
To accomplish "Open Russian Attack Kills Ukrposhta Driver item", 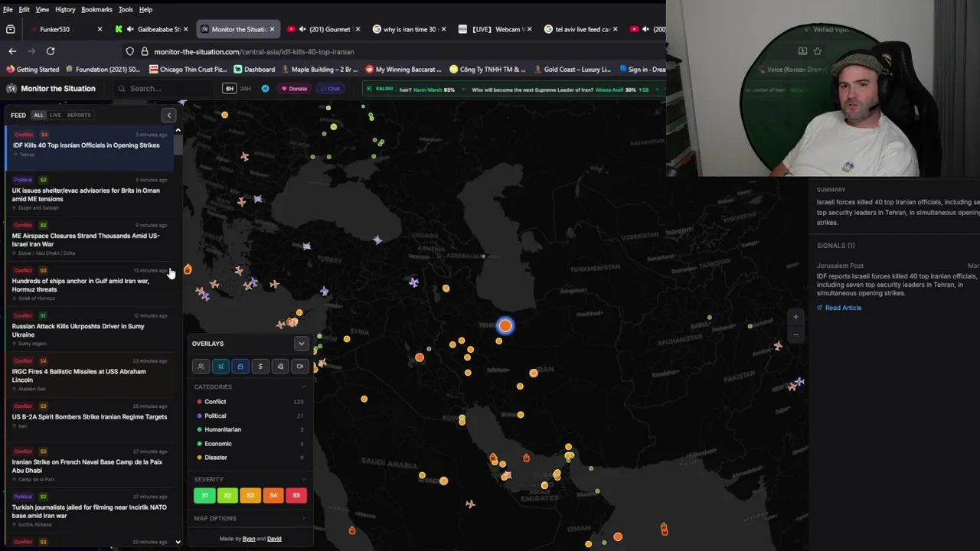I will tap(90, 330).
